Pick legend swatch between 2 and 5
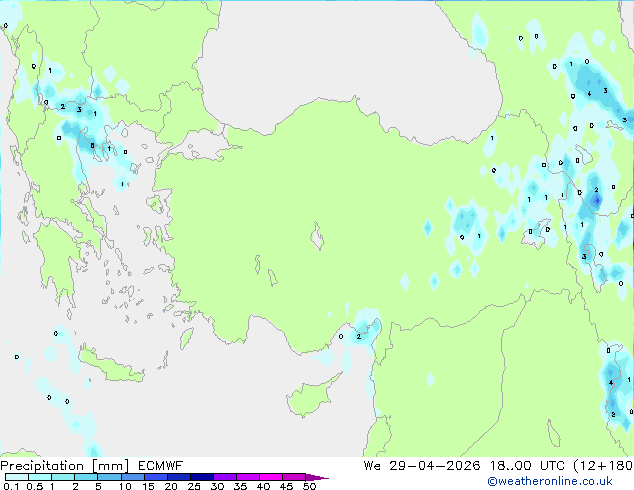 86,477
